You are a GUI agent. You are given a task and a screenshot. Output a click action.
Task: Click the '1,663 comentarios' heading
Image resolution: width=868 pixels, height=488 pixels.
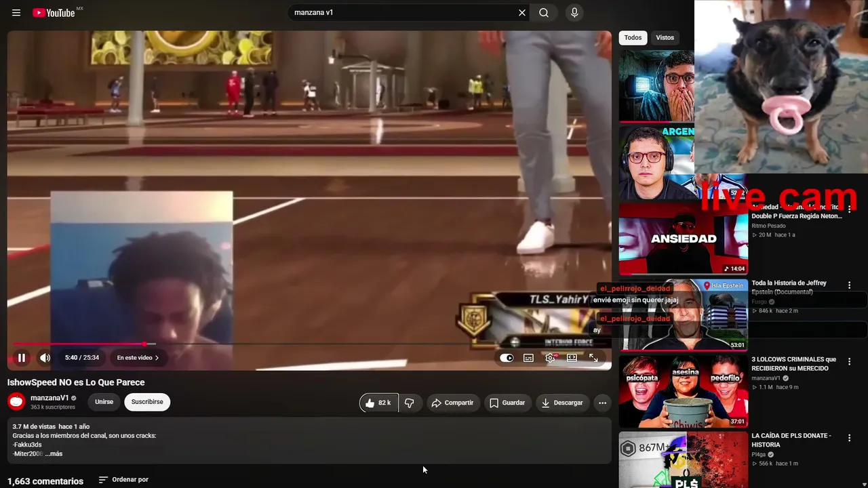coord(45,481)
